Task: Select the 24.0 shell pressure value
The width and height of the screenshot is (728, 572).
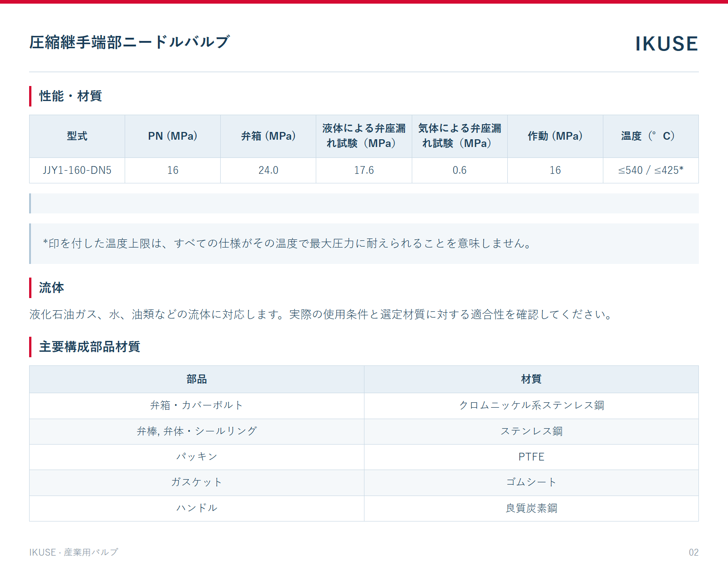Action: 268,170
